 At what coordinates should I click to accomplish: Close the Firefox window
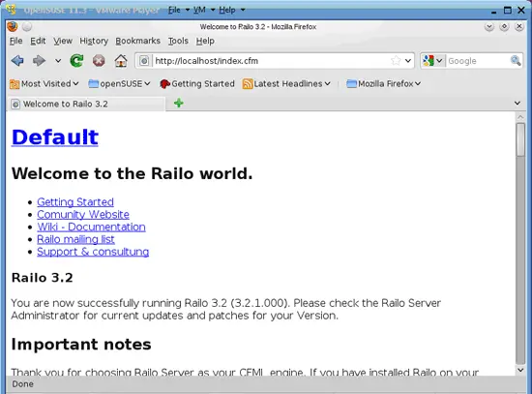point(519,26)
